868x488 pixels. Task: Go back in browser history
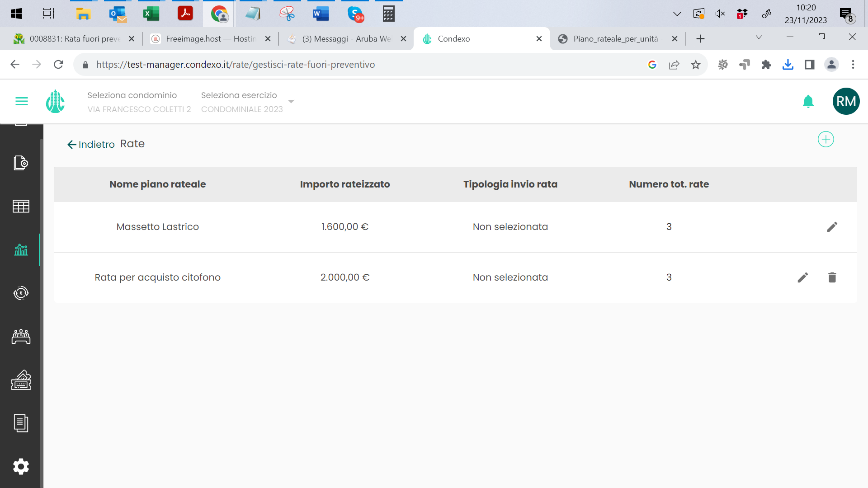tap(15, 65)
